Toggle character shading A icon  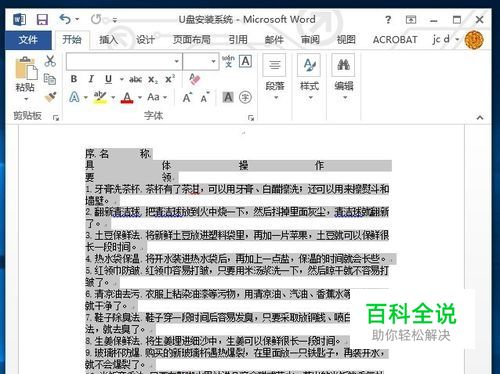[228, 97]
